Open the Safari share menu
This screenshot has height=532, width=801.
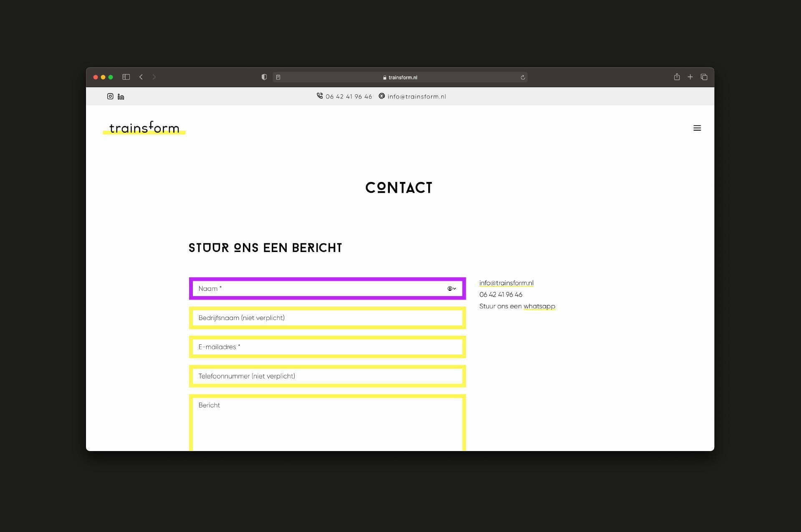(677, 77)
